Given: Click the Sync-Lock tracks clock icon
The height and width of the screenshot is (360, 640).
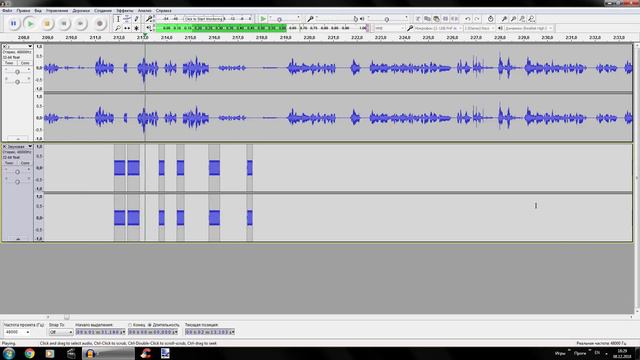Looking at the screenshot, I should tap(491, 19).
